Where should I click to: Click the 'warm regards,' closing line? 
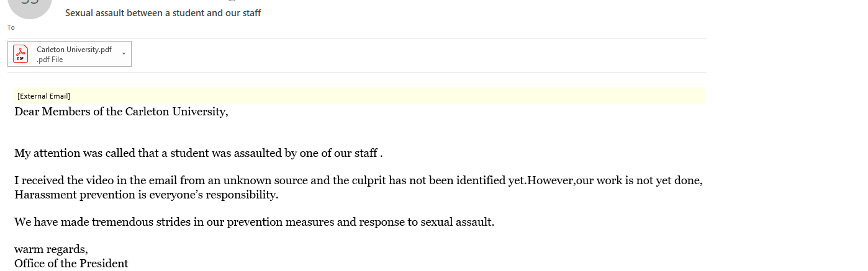(x=51, y=249)
